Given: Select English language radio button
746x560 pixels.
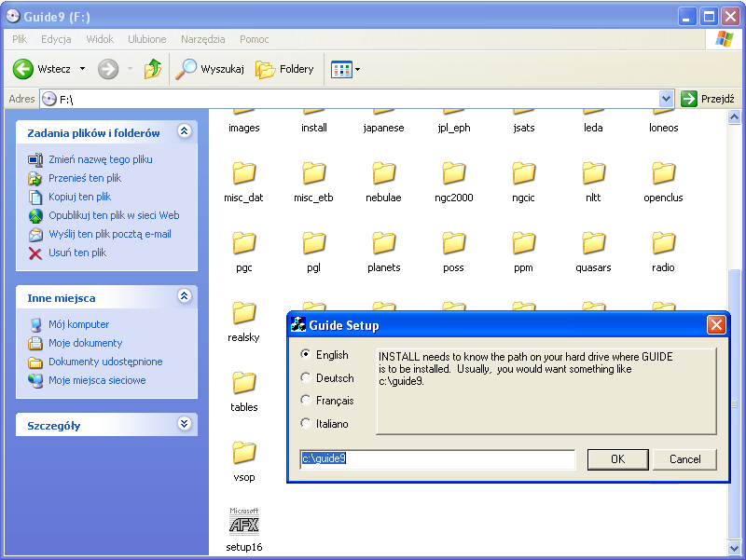Looking at the screenshot, I should click(x=306, y=354).
